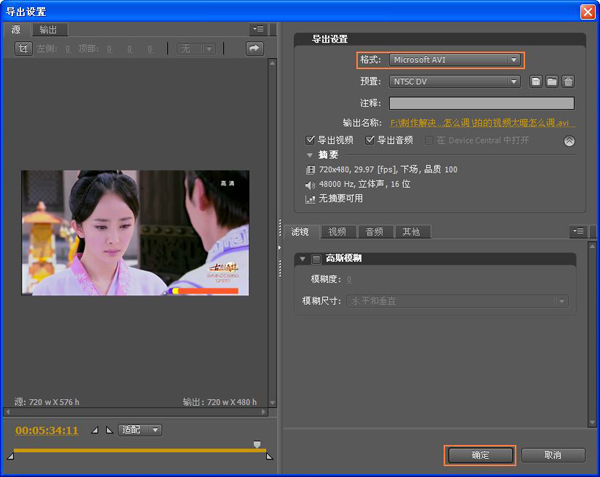The width and height of the screenshot is (600, 477).
Task: Click the save preset icon
Action: (x=536, y=81)
